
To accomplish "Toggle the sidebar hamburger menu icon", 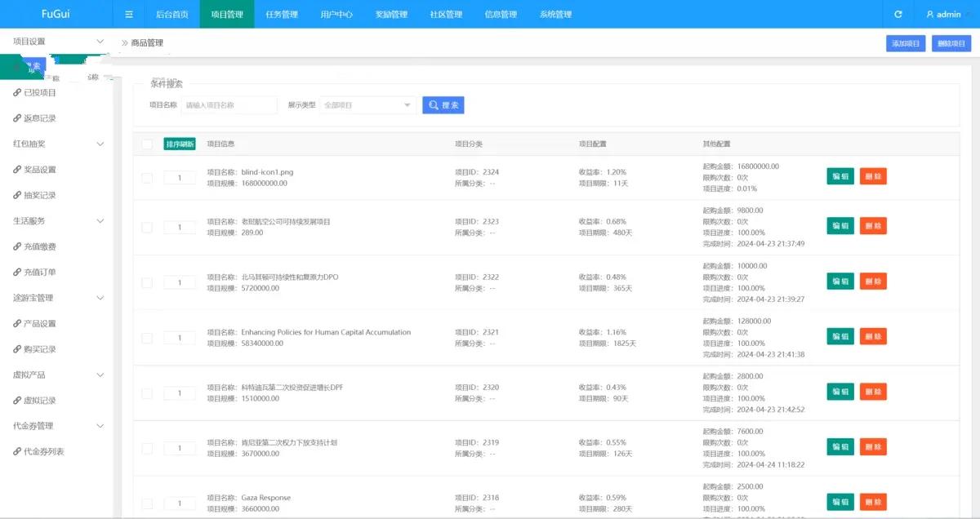I will [129, 15].
